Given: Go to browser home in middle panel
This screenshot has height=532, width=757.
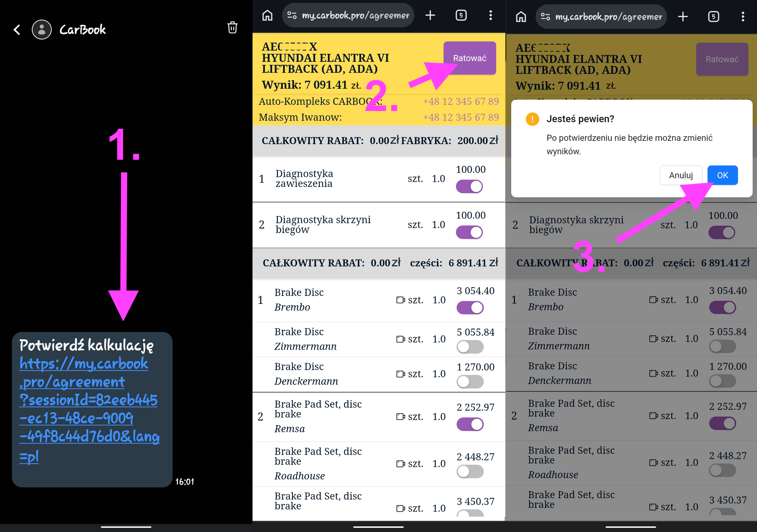Looking at the screenshot, I should click(267, 15).
